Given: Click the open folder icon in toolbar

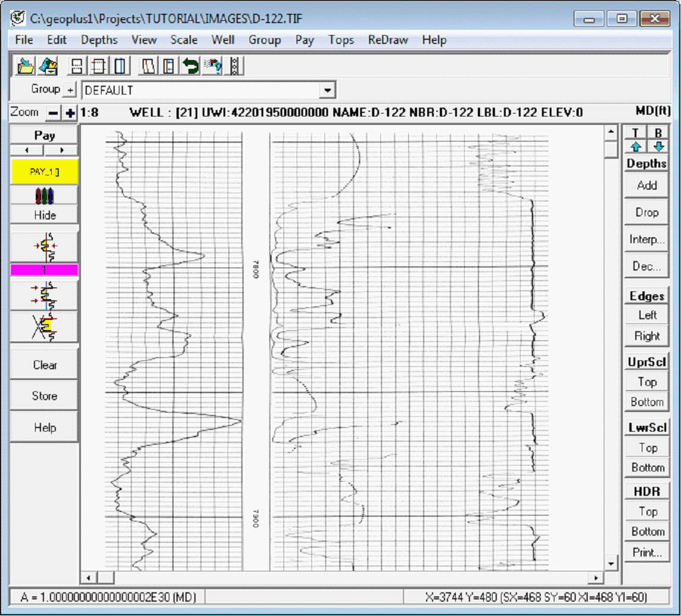Looking at the screenshot, I should tap(26, 65).
